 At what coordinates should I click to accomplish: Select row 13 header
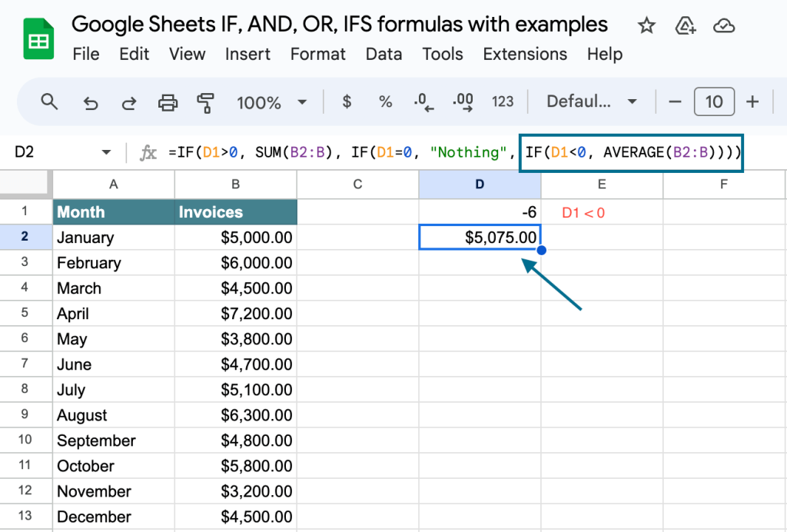[25, 516]
